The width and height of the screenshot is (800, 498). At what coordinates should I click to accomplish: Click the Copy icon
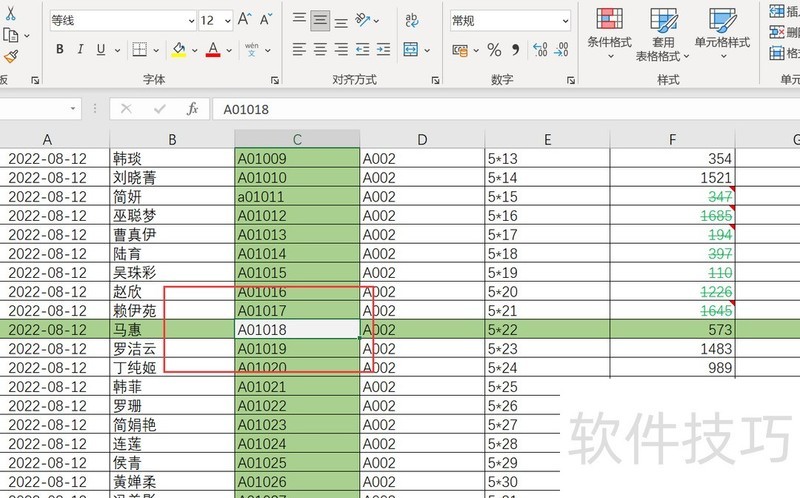10,35
